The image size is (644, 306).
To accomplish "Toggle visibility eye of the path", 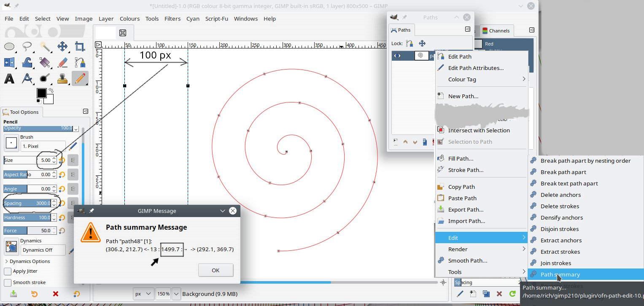I will pos(397,56).
